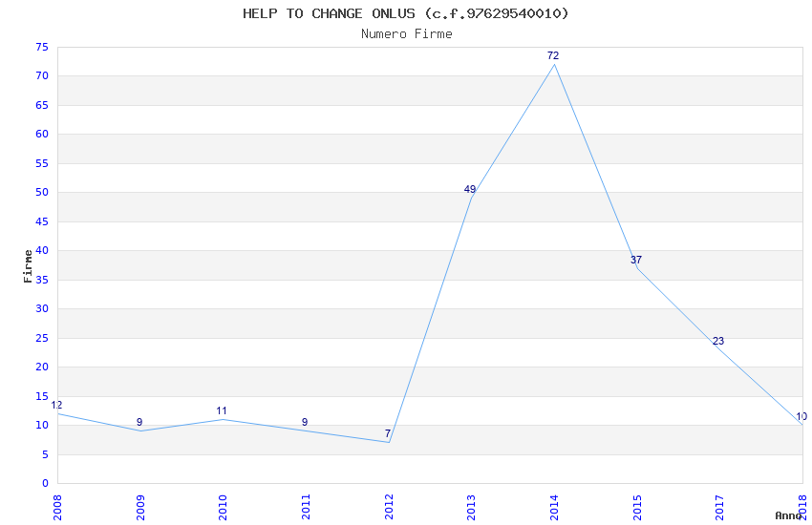Image resolution: width=812 pixels, height=525 pixels.
Task: Click the y-axis value 70
Action: click(42, 76)
